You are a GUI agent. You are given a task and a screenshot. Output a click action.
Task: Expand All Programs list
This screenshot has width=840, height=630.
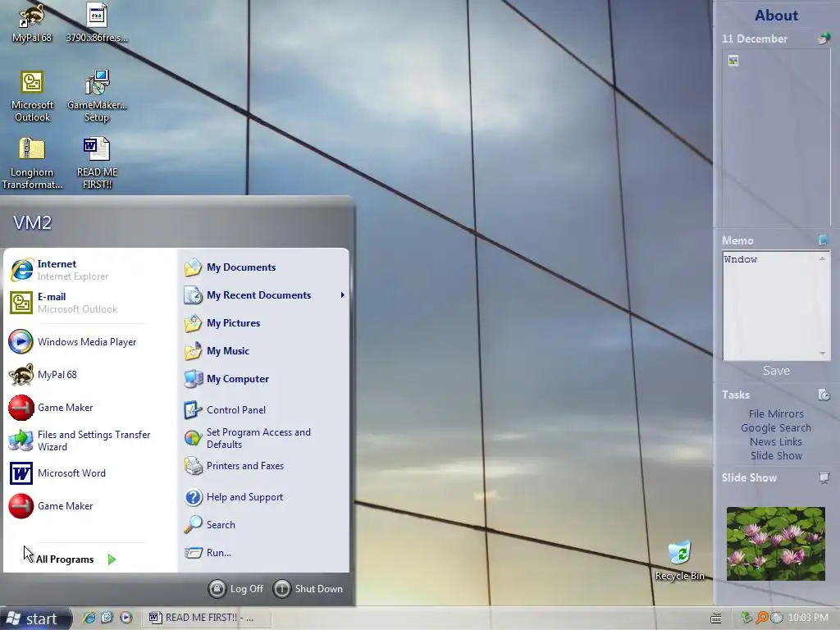(x=75, y=559)
